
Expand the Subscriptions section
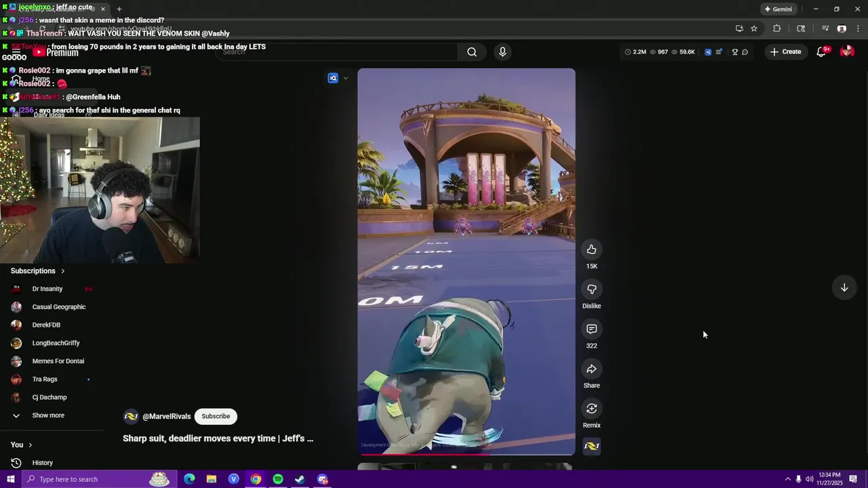pyautogui.click(x=38, y=271)
